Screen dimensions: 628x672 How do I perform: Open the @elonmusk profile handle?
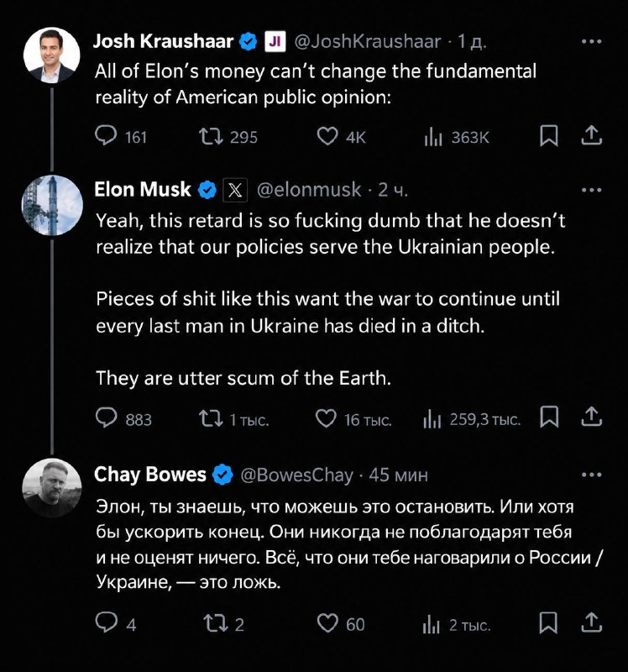click(x=309, y=190)
